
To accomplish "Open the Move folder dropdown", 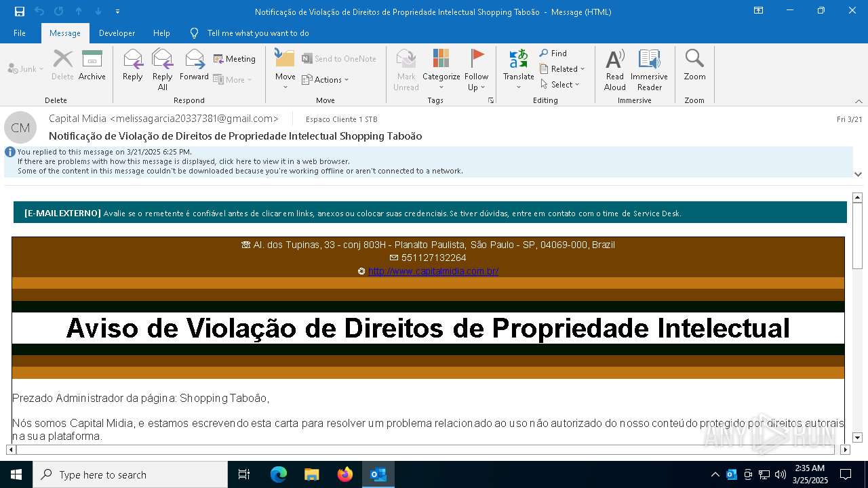I will tap(285, 69).
